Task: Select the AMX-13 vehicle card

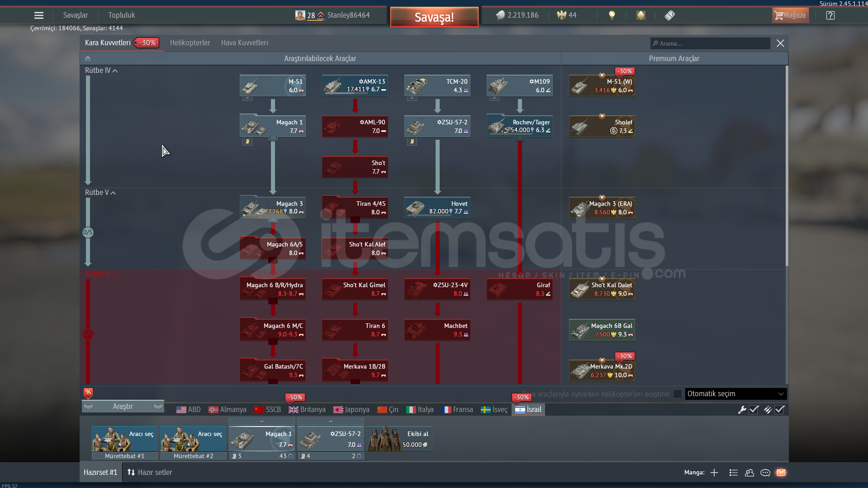Action: pyautogui.click(x=355, y=85)
